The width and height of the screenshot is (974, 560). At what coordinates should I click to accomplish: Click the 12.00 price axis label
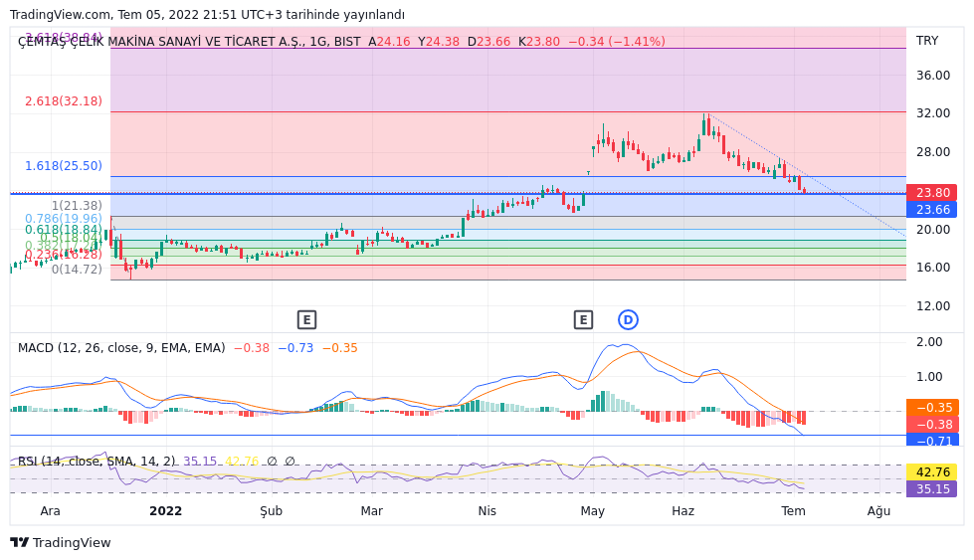pos(933,305)
